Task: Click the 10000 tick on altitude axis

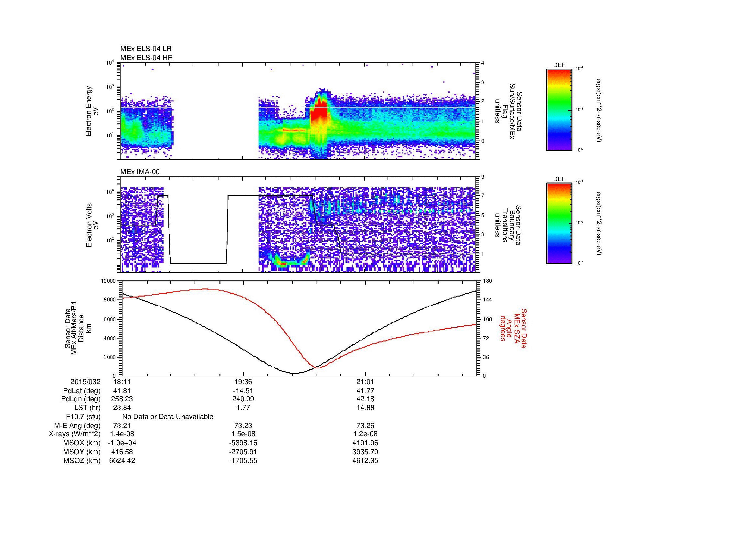Action: pyautogui.click(x=109, y=281)
